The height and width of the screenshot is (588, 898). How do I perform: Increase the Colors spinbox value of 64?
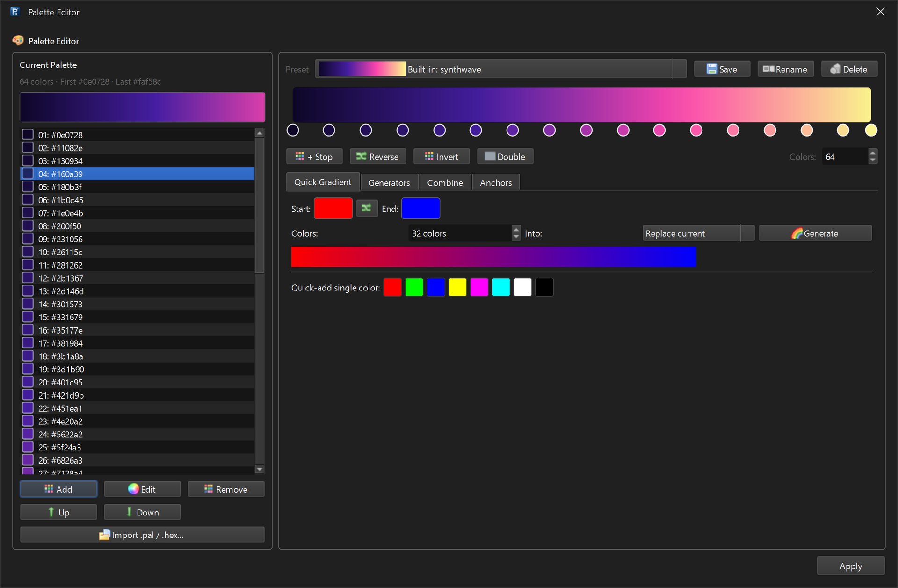[x=873, y=152]
